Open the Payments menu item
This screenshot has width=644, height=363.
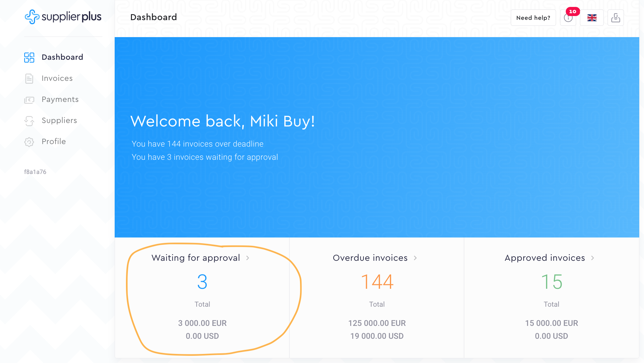click(60, 99)
